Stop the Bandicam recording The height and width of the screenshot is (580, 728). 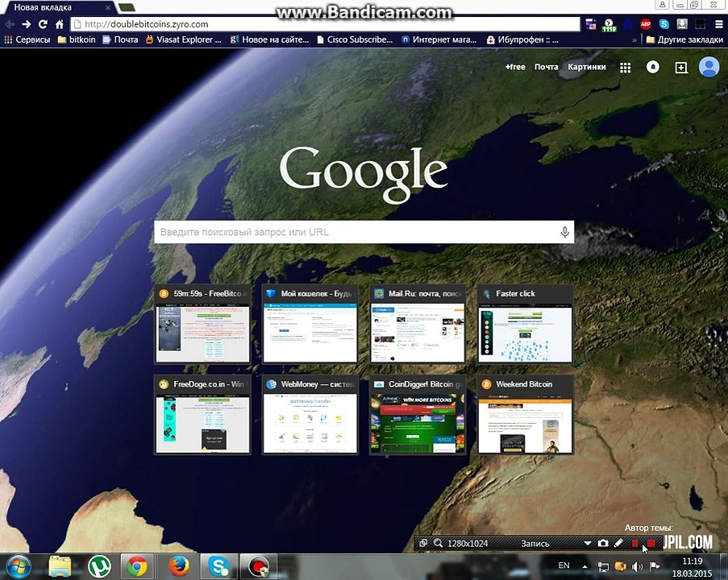pyautogui.click(x=651, y=543)
